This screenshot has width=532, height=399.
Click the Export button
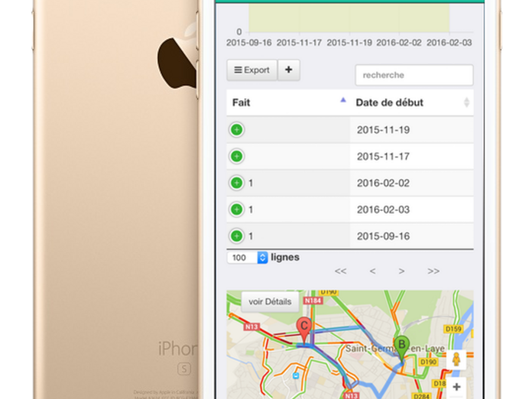pyautogui.click(x=252, y=70)
